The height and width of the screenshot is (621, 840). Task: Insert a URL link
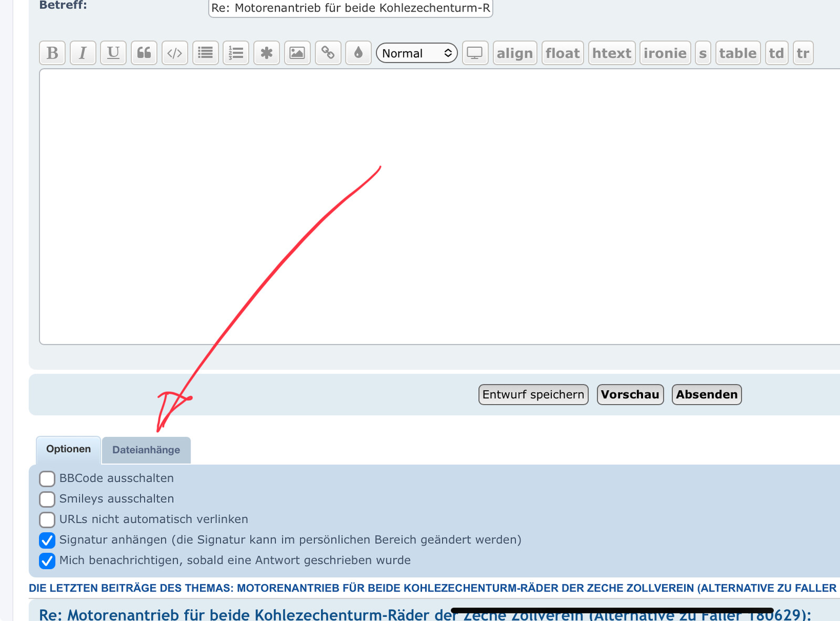coord(328,53)
